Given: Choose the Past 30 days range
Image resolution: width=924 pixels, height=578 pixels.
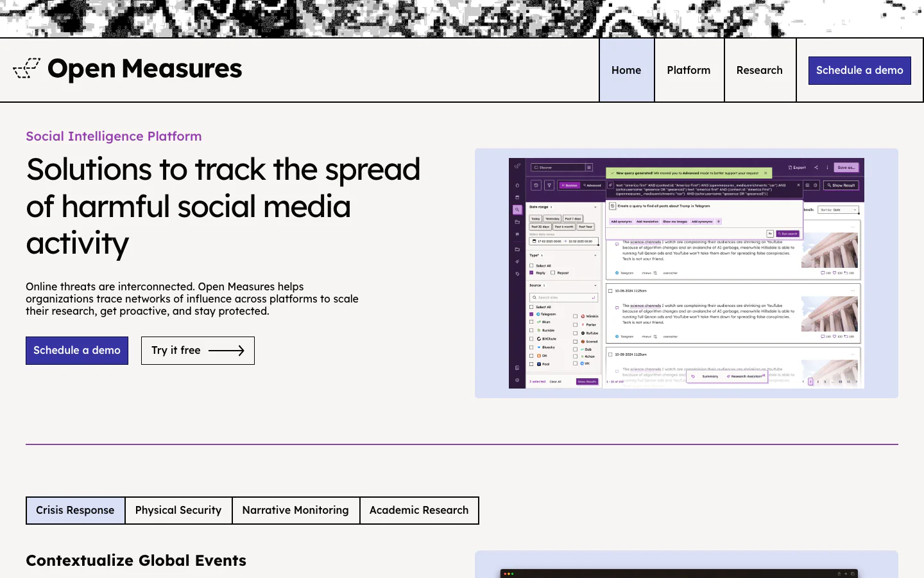Looking at the screenshot, I should pyautogui.click(x=540, y=227).
